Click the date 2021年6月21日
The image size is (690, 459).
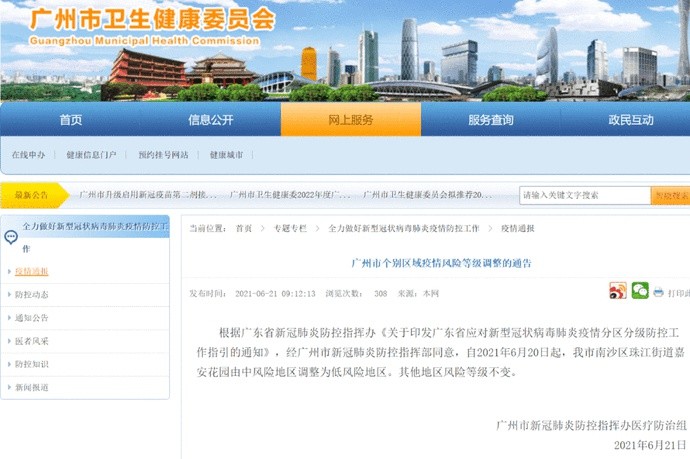(650, 445)
